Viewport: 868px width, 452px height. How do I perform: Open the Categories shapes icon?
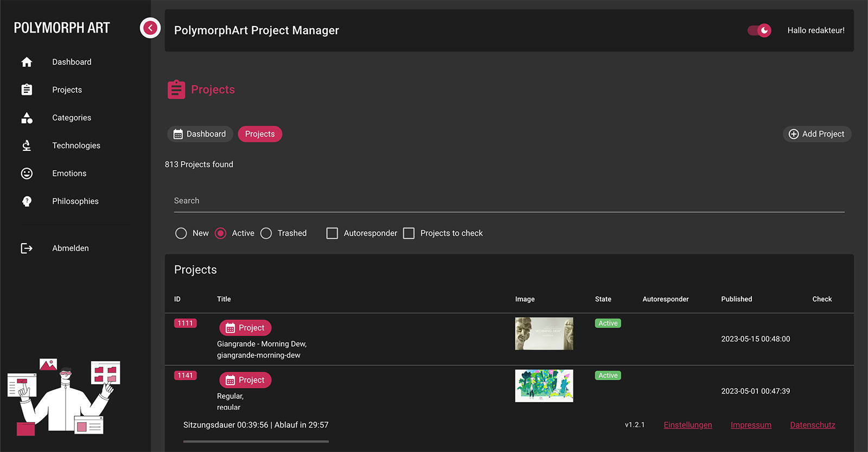[x=27, y=118]
